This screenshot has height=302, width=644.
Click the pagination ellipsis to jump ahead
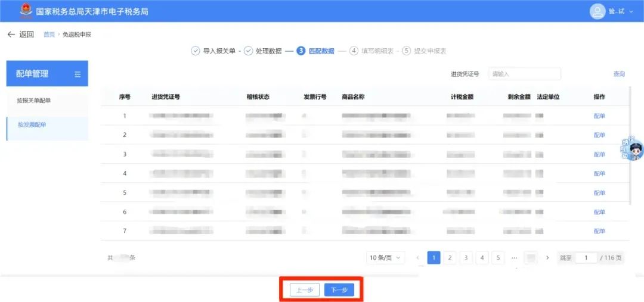click(514, 258)
